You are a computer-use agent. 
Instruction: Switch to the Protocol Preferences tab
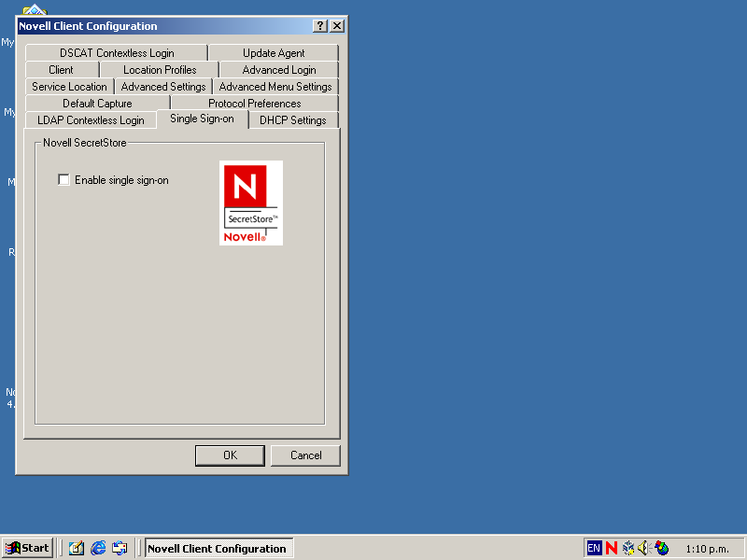[254, 104]
